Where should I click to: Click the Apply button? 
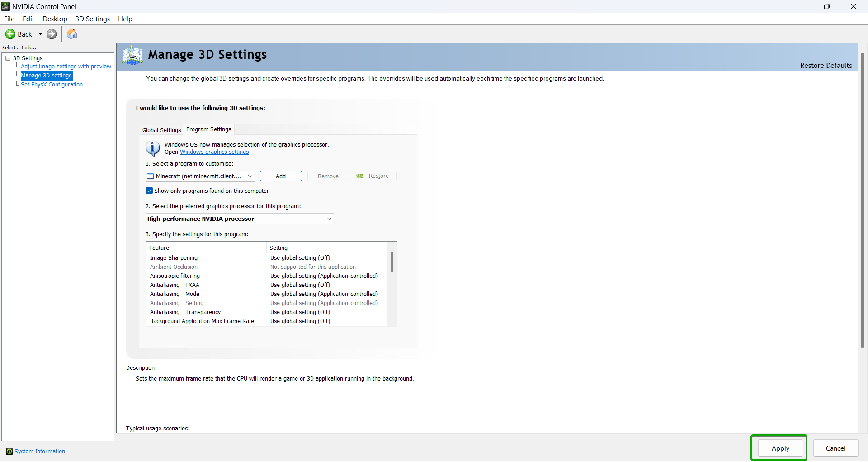tap(780, 448)
